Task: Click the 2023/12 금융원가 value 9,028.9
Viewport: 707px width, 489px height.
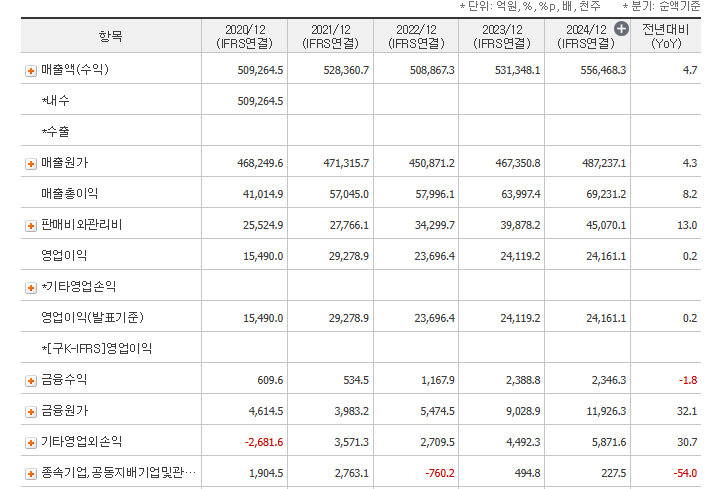Action: tap(523, 411)
